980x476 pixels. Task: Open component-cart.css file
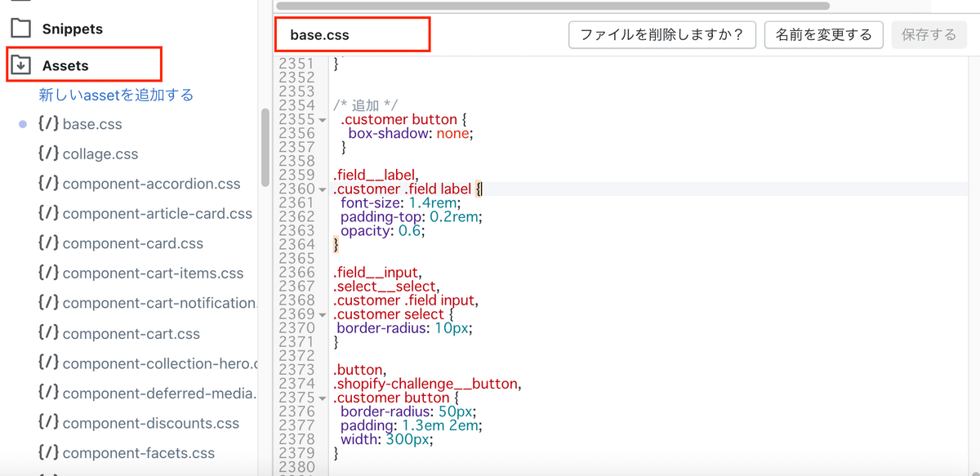click(x=131, y=333)
